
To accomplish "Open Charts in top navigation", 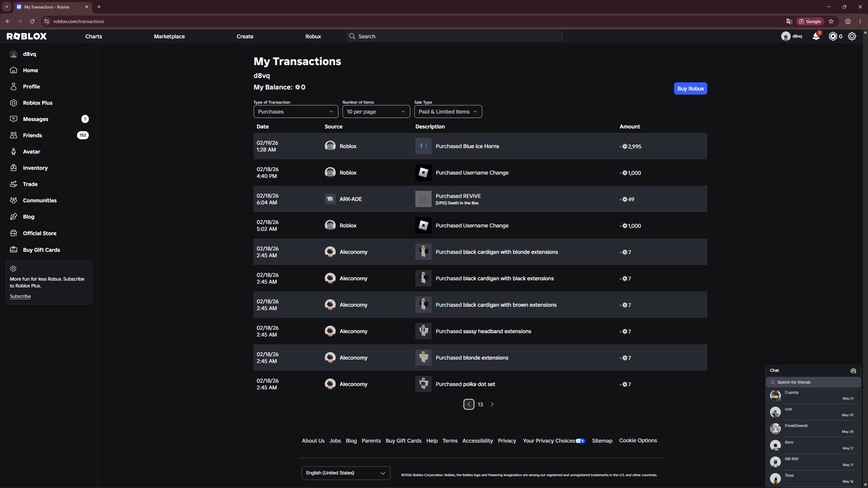I will (94, 36).
